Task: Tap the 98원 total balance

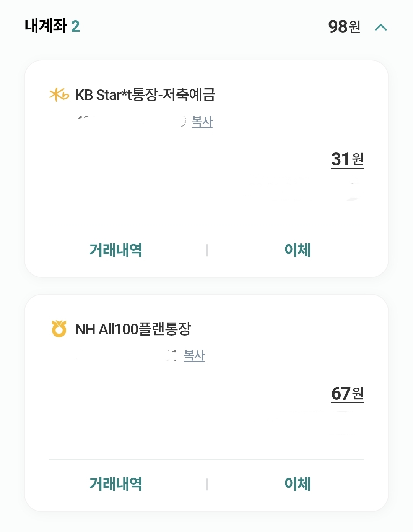Action: (x=344, y=27)
